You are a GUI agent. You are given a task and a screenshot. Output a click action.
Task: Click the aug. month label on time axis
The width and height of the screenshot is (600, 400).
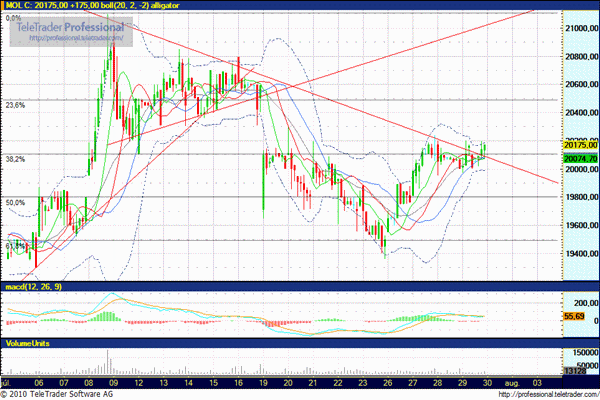(509, 382)
